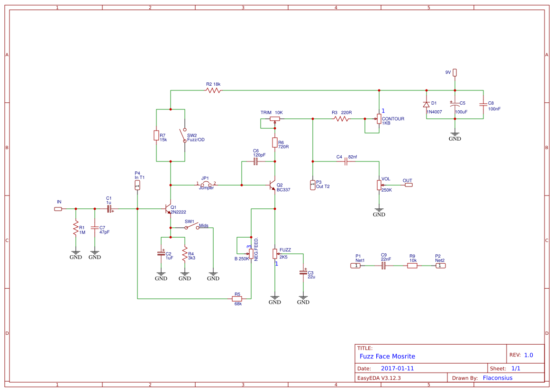Click the C1 1u input coupling capacitor
This screenshot has width=554, height=392.
coord(109,208)
